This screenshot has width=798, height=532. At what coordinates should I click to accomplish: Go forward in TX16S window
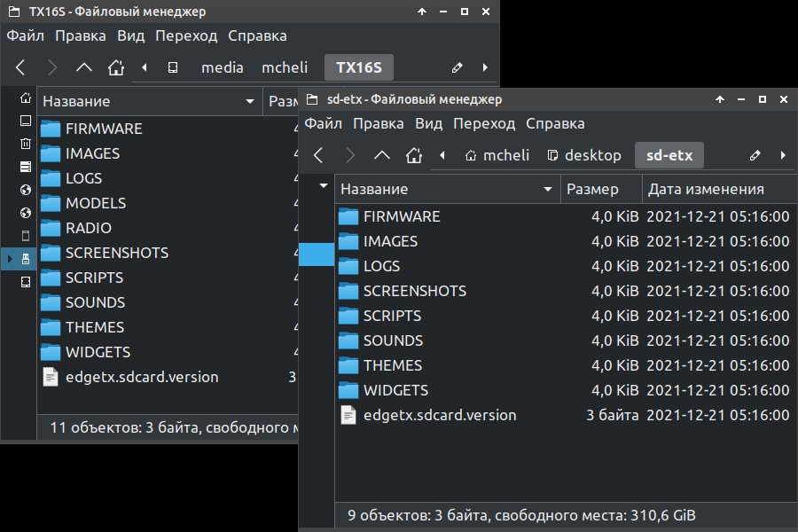click(x=52, y=67)
